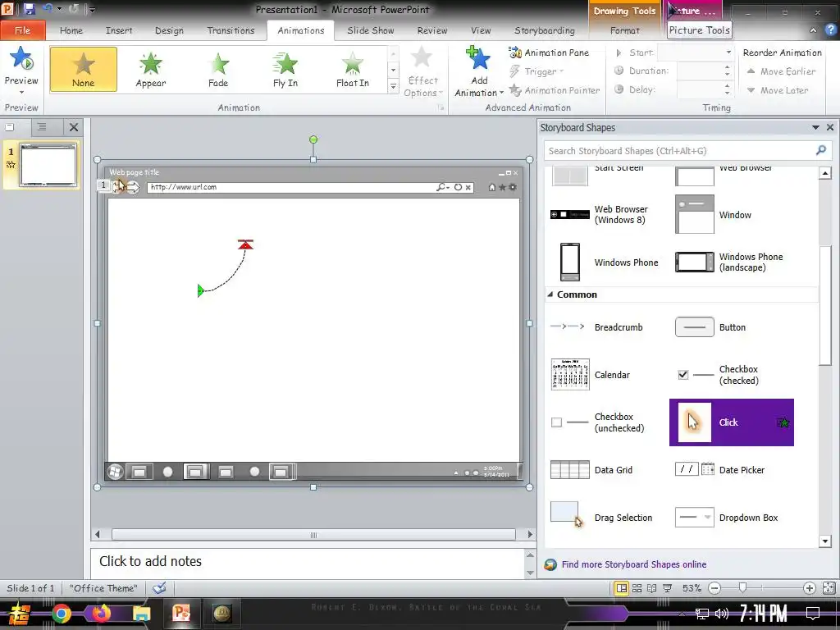Switch to the Slide Show tab
The height and width of the screenshot is (630, 840).
[x=371, y=30]
